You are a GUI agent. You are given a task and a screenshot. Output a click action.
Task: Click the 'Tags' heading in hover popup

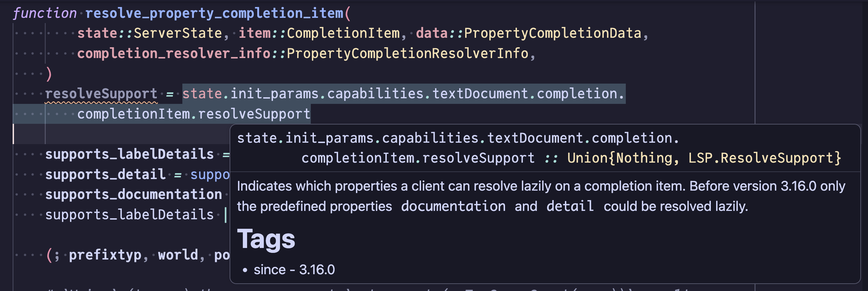[x=266, y=239]
